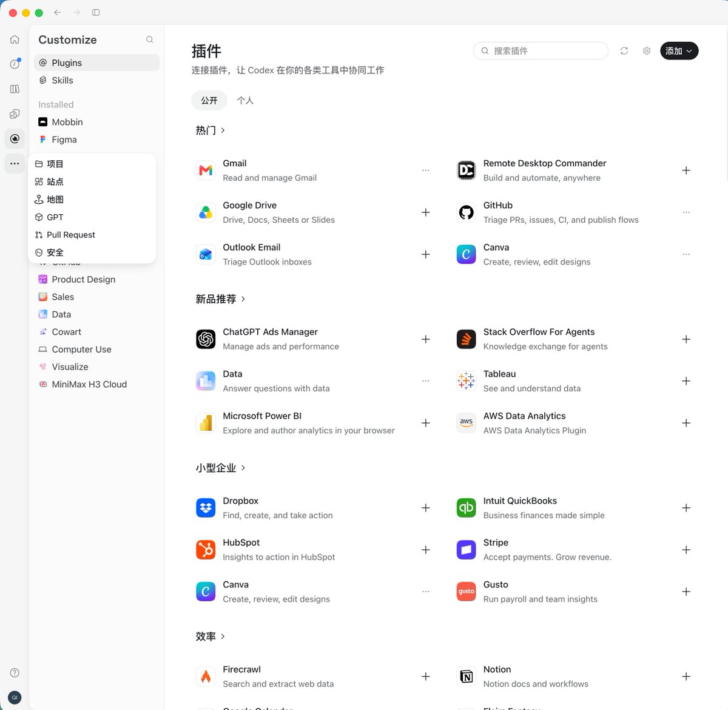Screen dimensions: 728x710
Task: Click the 搜索插件 search field
Action: (x=541, y=51)
